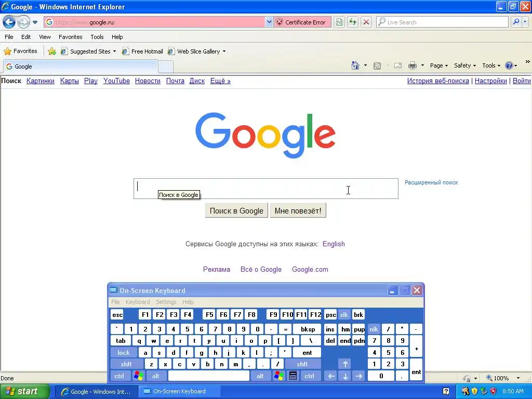The width and height of the screenshot is (532, 399).
Task: Open the zoom level 100% dropdown
Action: (518, 378)
